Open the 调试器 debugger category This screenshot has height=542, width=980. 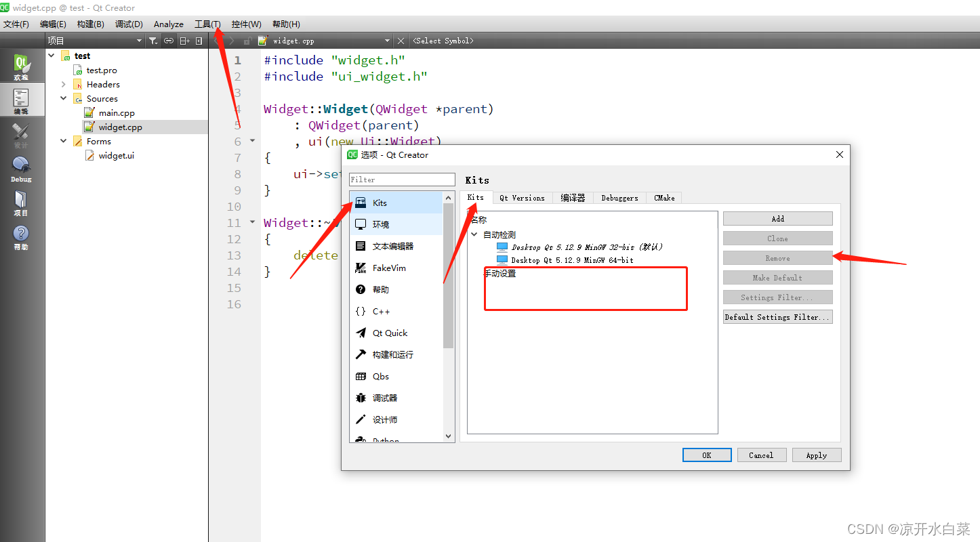(x=396, y=398)
